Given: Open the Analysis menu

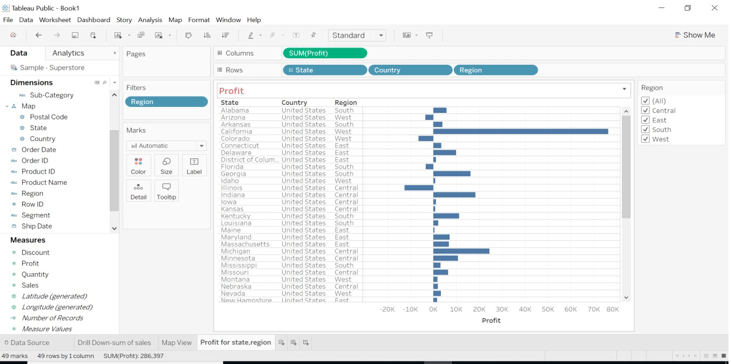Looking at the screenshot, I should pos(150,20).
